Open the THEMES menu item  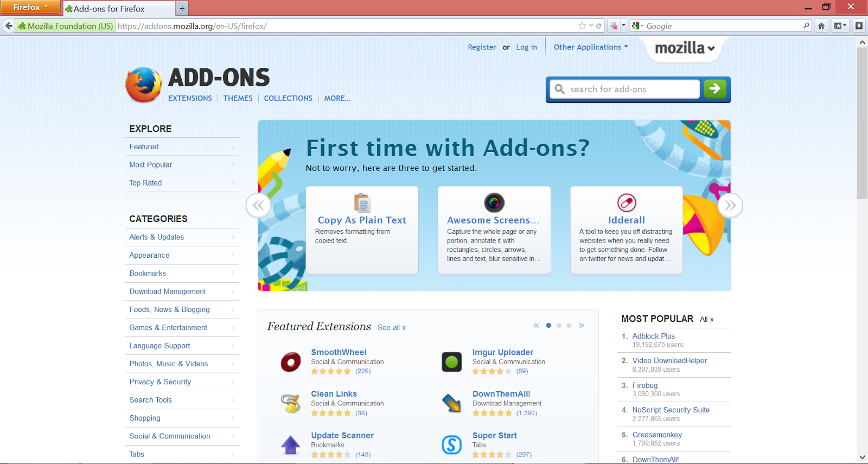tap(238, 98)
